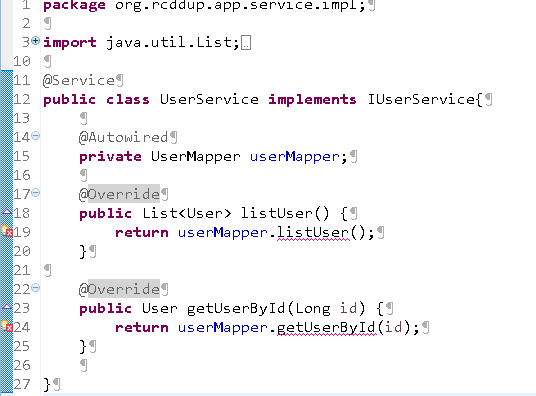Open the error quick-fix marker on line 24
Viewport: 536px width, 396px height.
point(6,327)
